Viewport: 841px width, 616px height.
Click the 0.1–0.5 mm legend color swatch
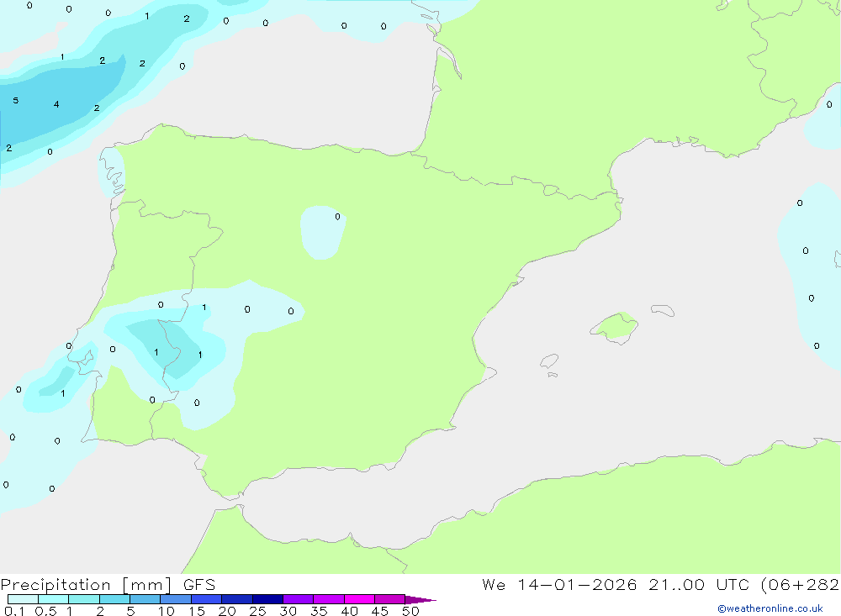[23, 599]
